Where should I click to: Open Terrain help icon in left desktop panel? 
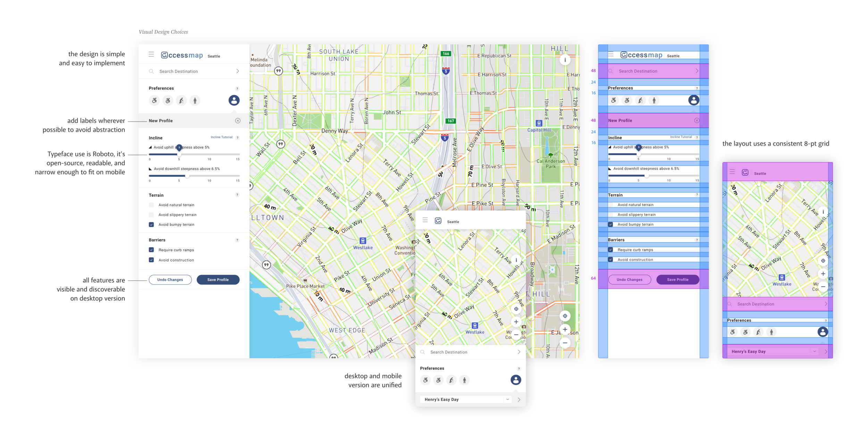[237, 195]
